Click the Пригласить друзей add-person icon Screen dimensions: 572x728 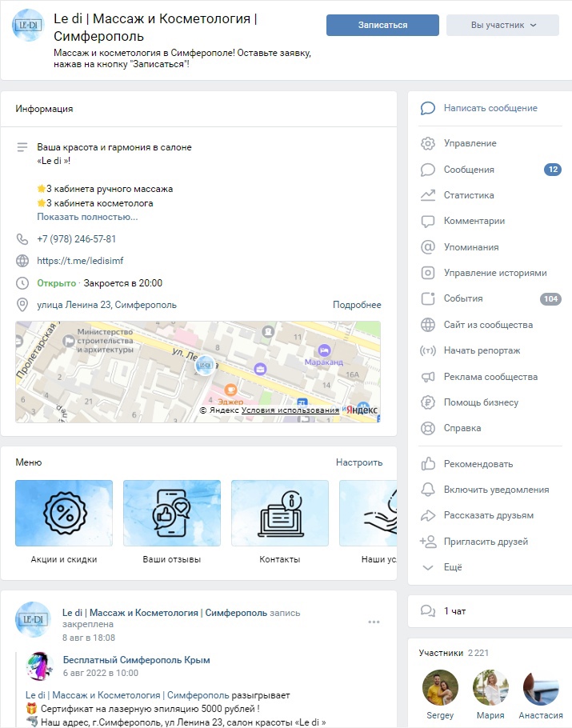click(x=428, y=542)
